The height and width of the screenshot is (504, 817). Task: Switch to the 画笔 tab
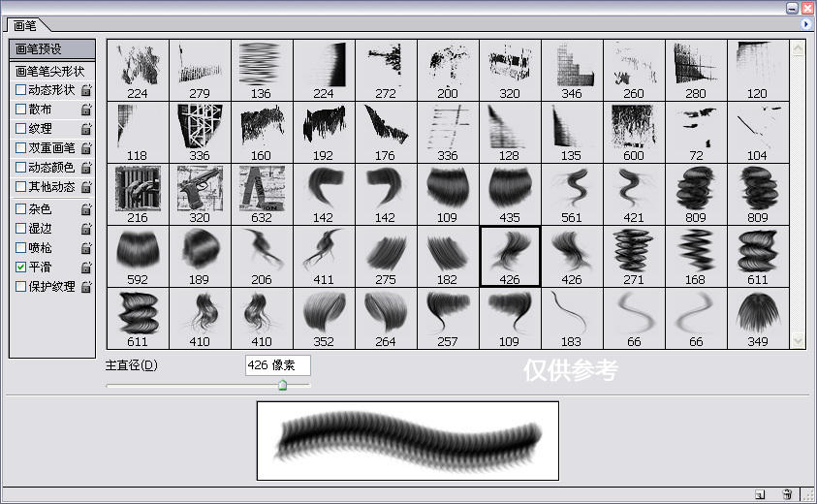(x=26, y=25)
